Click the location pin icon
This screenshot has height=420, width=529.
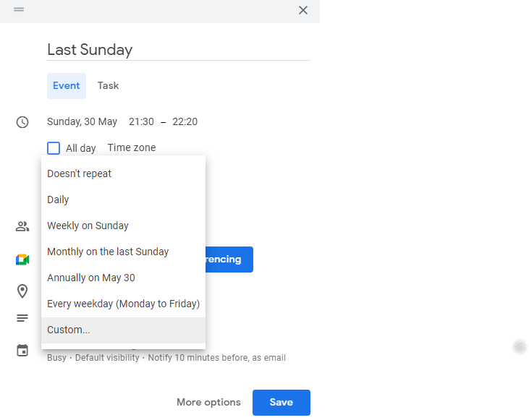point(22,291)
